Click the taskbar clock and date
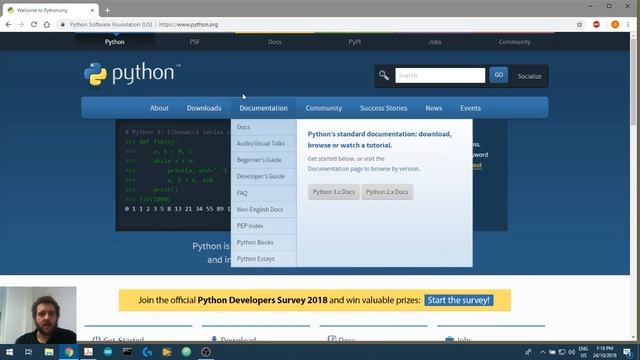 point(605,352)
